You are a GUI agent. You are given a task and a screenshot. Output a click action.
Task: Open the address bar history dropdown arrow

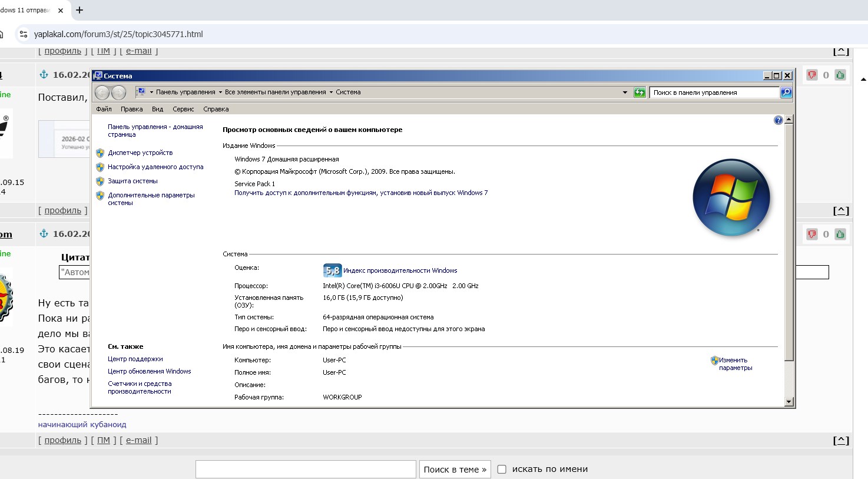625,93
